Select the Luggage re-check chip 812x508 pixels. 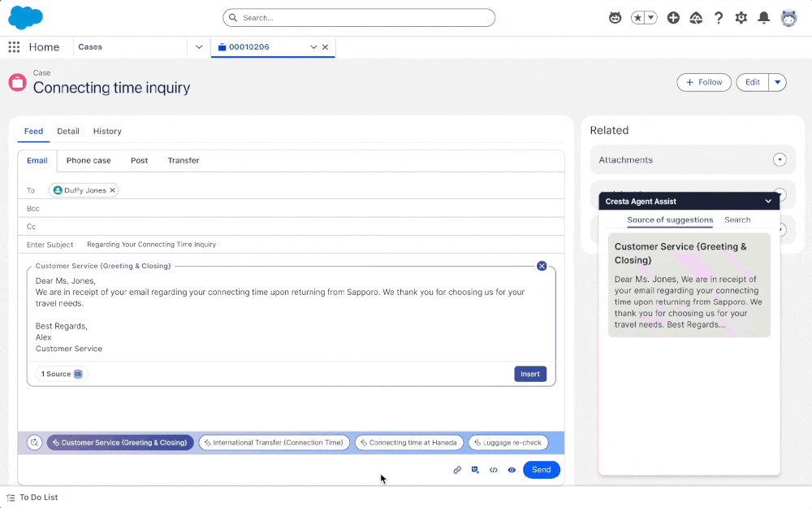[x=508, y=443]
